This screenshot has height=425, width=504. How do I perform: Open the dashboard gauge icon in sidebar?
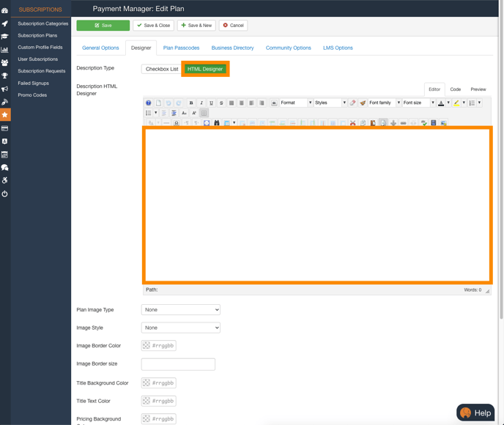5,10
